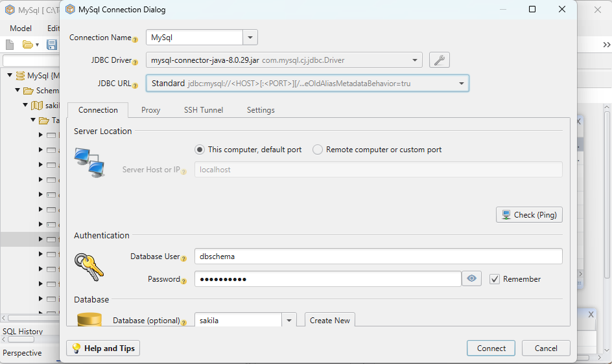Open the Database sakila dropdown
This screenshot has width=612, height=364.
288,320
